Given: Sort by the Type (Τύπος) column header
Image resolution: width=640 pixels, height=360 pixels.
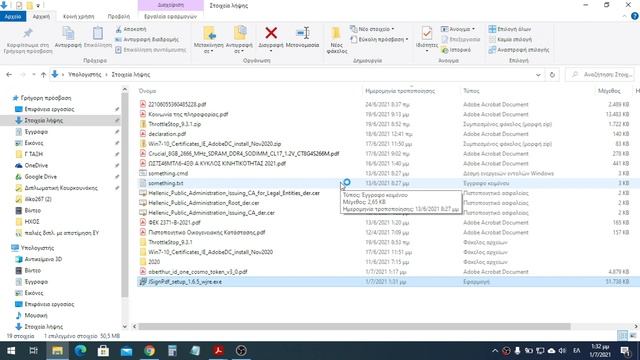Looking at the screenshot, I should click(471, 91).
